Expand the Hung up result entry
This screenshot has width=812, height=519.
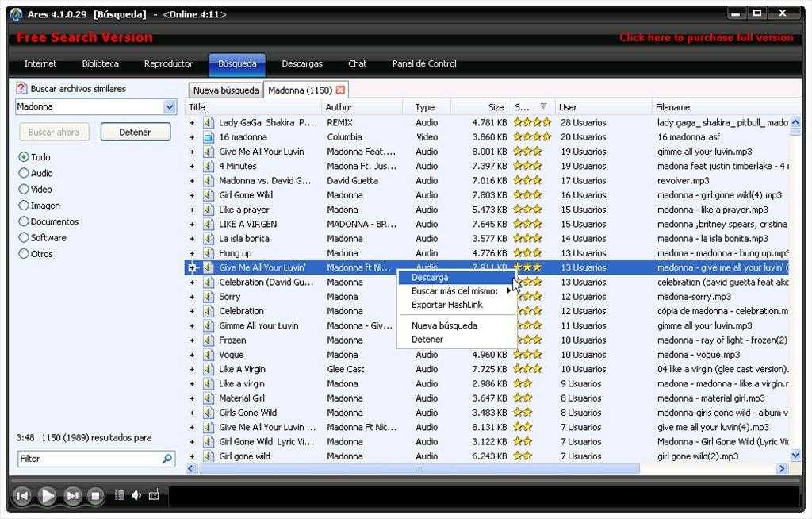tap(192, 254)
